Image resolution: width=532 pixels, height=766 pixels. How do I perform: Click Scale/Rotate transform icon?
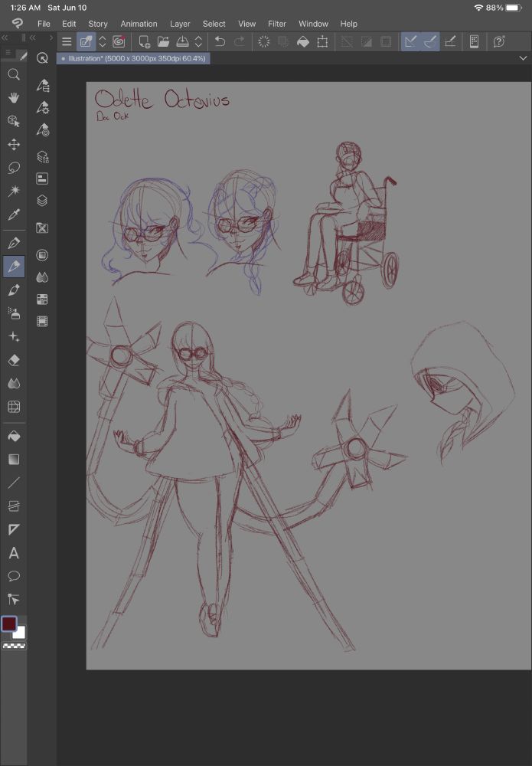(x=322, y=41)
